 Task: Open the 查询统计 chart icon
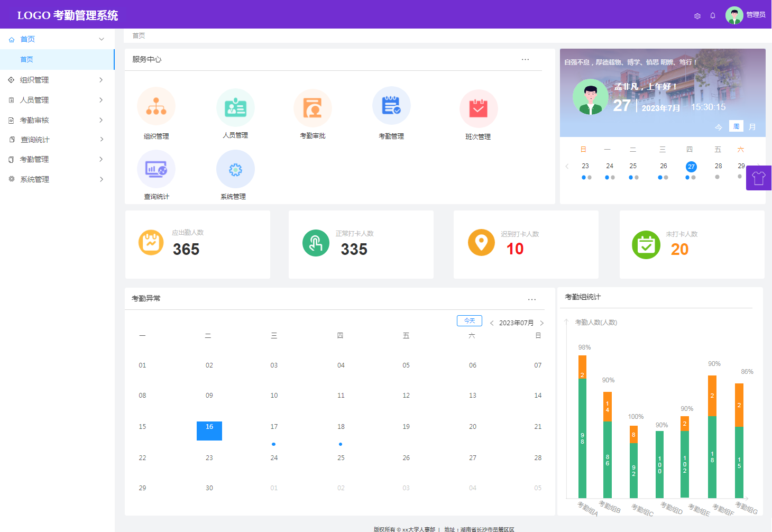click(156, 169)
